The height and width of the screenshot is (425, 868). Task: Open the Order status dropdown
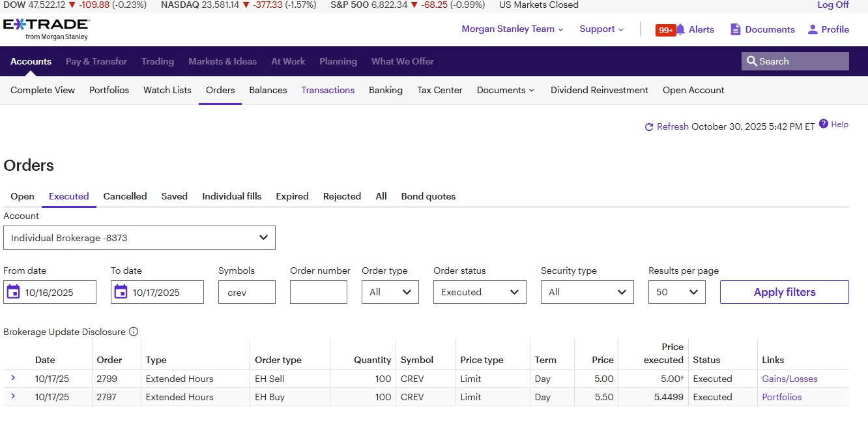coord(480,292)
